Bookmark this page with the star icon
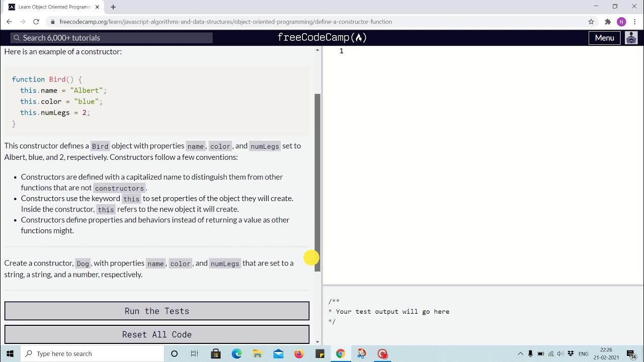This screenshot has width=644, height=362. pos(591,22)
